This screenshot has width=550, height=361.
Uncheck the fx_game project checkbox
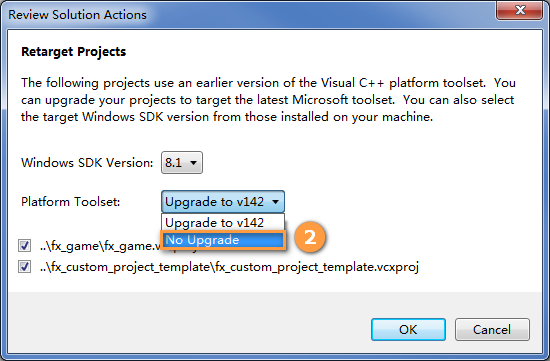tap(24, 246)
